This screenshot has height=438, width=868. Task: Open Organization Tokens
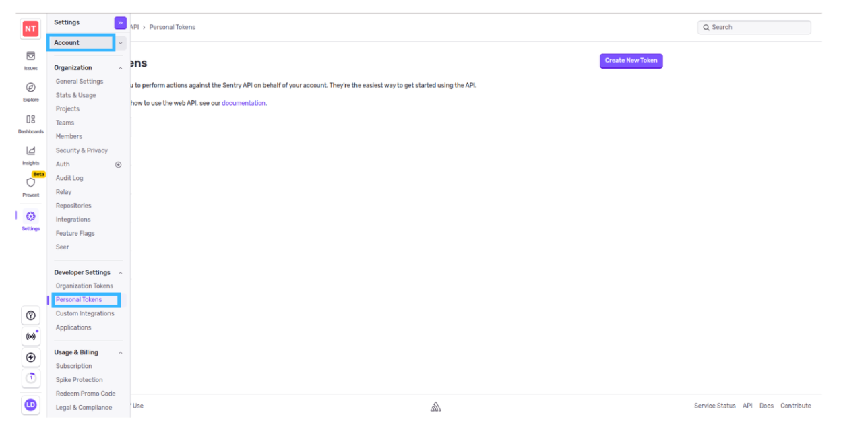pos(84,286)
